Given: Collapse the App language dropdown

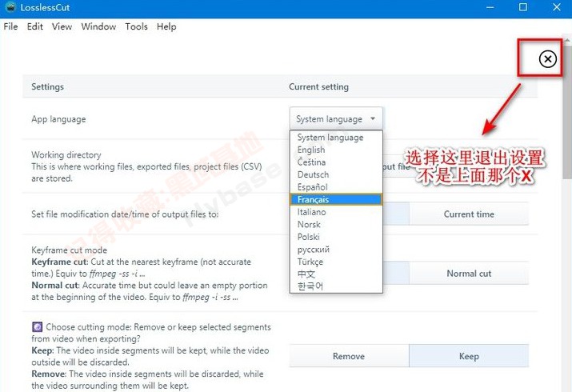Looking at the screenshot, I should 336,119.
